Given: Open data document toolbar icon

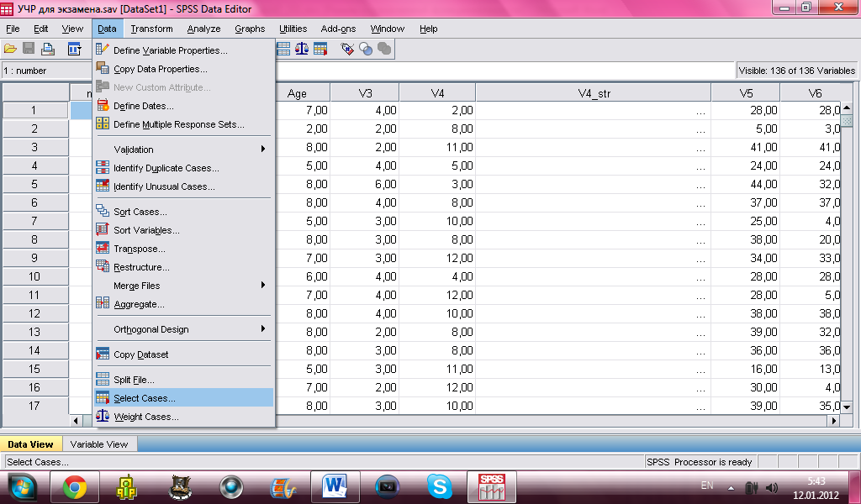Looking at the screenshot, I should [10, 50].
